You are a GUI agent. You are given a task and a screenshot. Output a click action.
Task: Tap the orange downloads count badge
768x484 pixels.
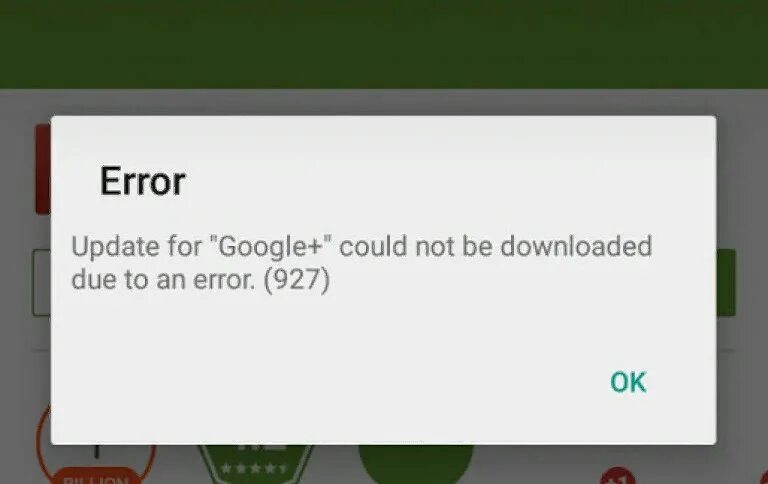[96, 463]
